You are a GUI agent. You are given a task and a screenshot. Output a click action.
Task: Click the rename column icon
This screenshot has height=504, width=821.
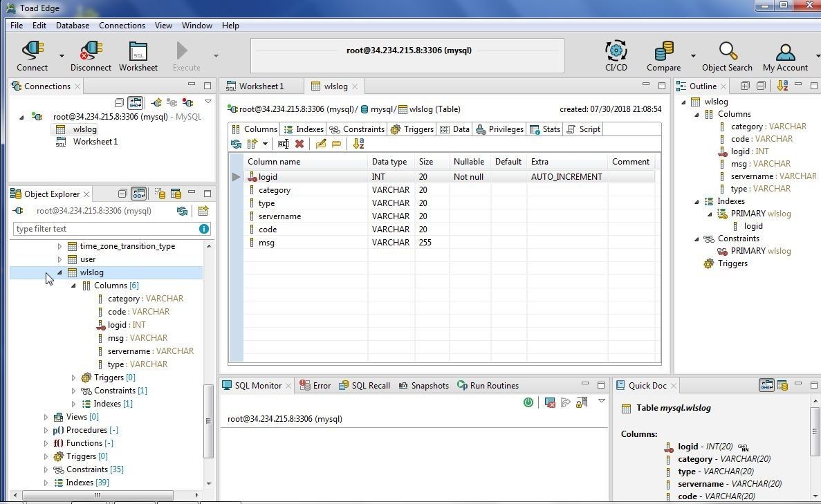pyautogui.click(x=284, y=144)
